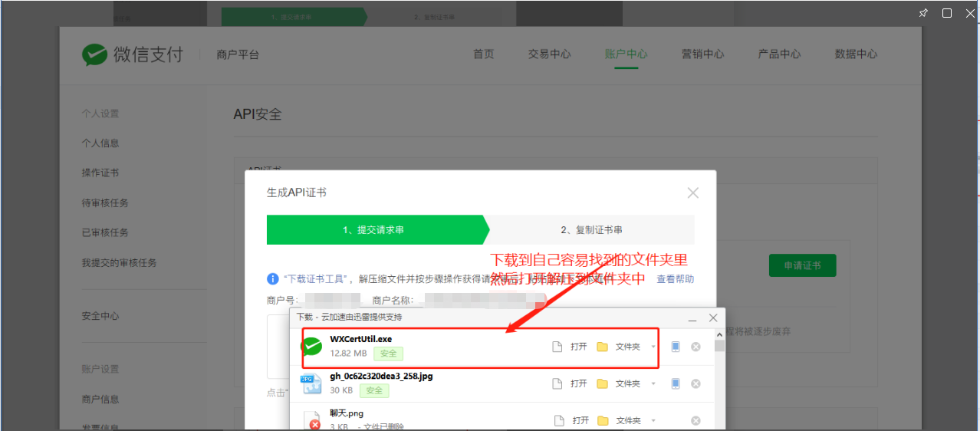Open 安全中心 in sidebar
Viewport: 980px width, 431px height.
100,315
